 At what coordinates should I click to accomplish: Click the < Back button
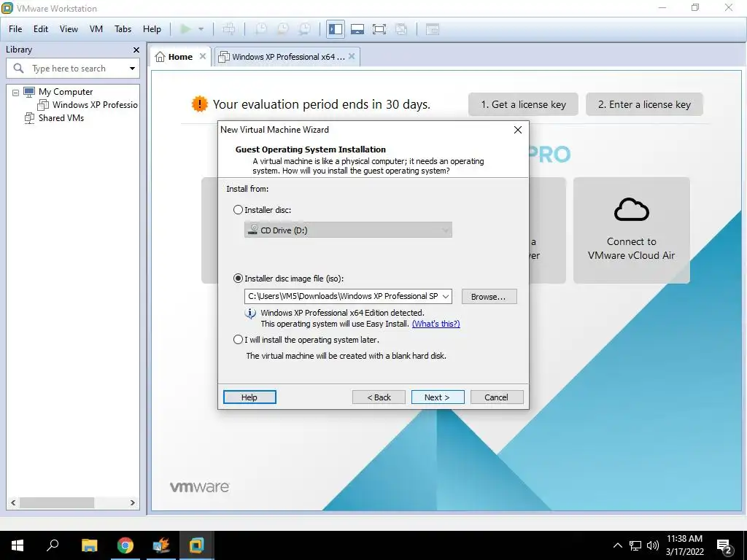click(x=379, y=397)
